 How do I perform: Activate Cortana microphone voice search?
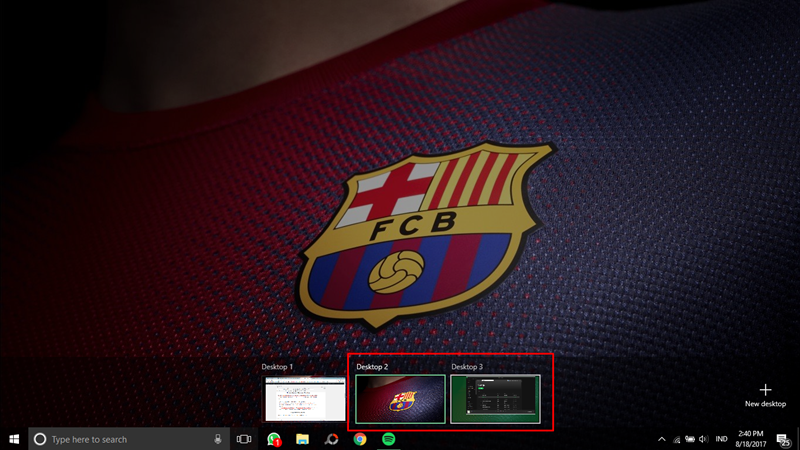(218, 439)
